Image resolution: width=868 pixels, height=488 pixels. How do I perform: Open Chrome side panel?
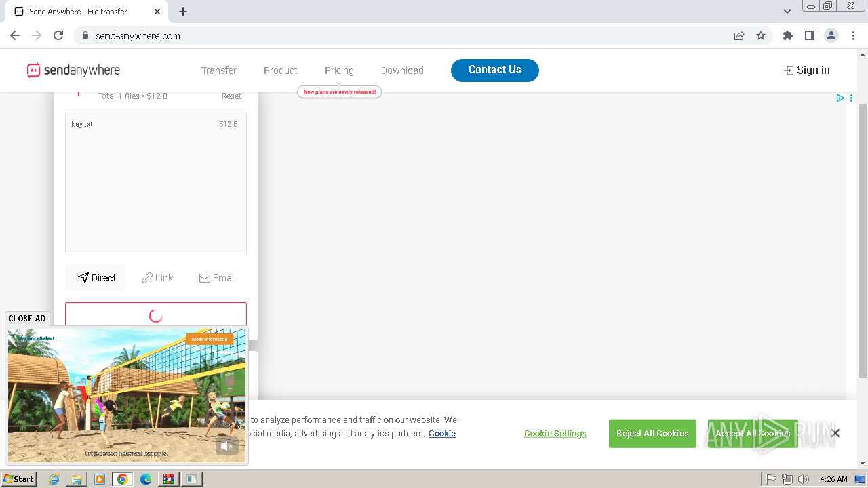pos(810,36)
